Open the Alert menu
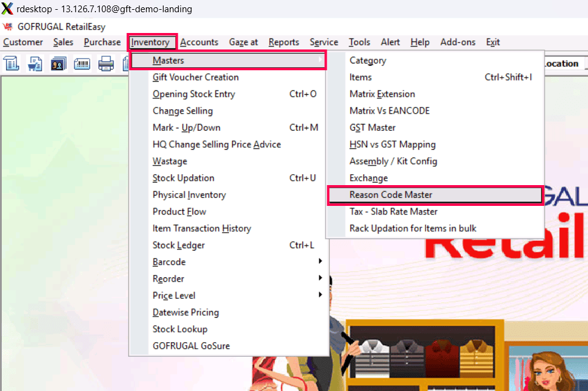The image size is (588, 391). point(390,42)
